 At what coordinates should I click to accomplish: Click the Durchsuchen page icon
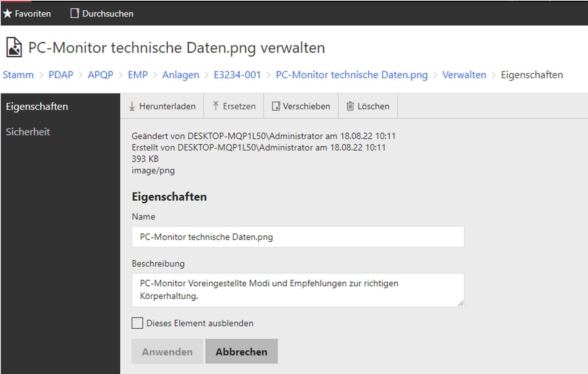(x=74, y=13)
